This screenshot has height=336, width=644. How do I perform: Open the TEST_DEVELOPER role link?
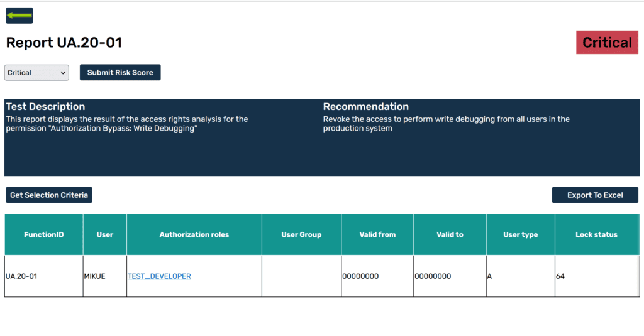pos(159,276)
